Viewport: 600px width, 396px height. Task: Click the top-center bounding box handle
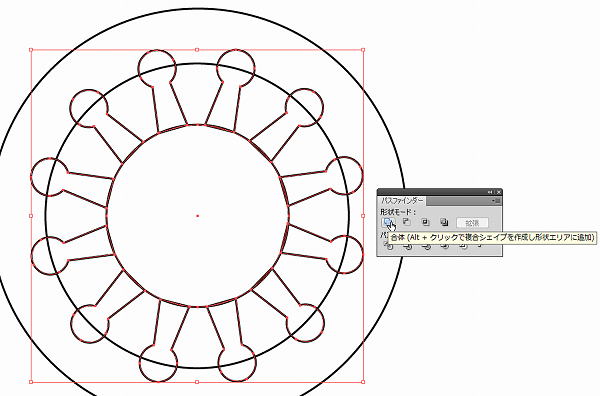coord(197,50)
